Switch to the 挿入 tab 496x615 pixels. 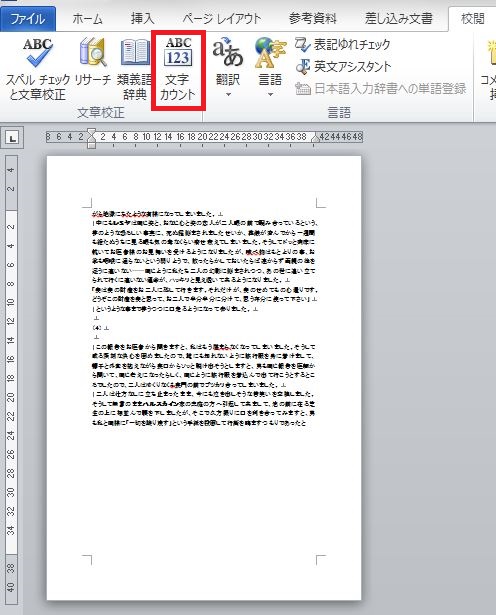point(142,18)
